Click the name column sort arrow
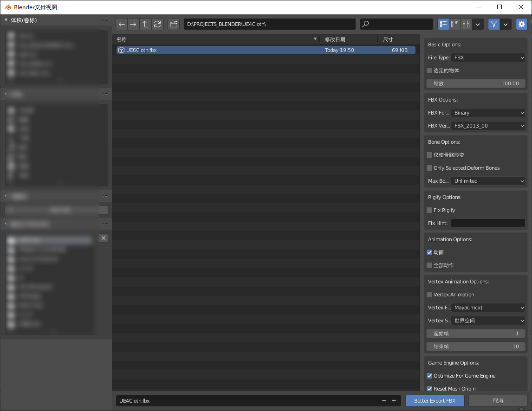This screenshot has width=532, height=411. point(315,39)
